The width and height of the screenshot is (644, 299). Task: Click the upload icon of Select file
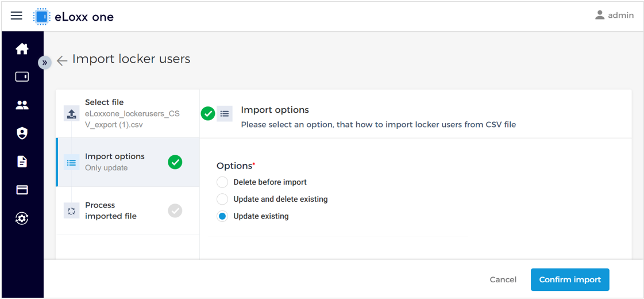pyautogui.click(x=71, y=113)
